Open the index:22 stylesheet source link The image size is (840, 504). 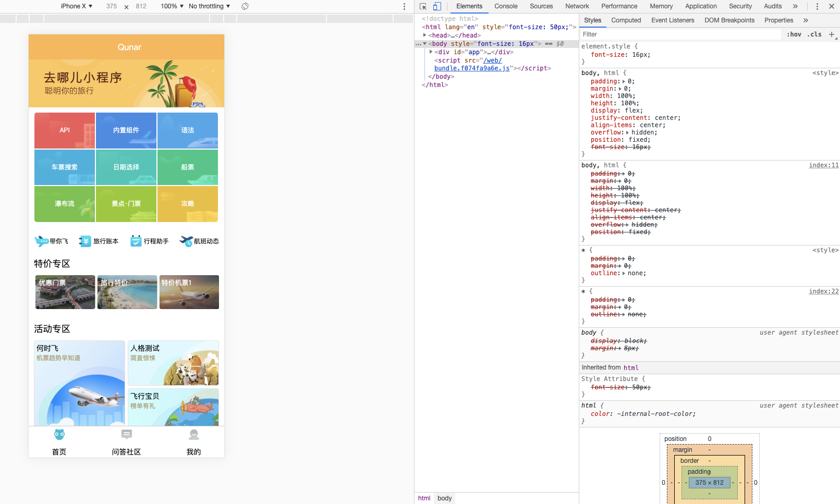pos(824,291)
